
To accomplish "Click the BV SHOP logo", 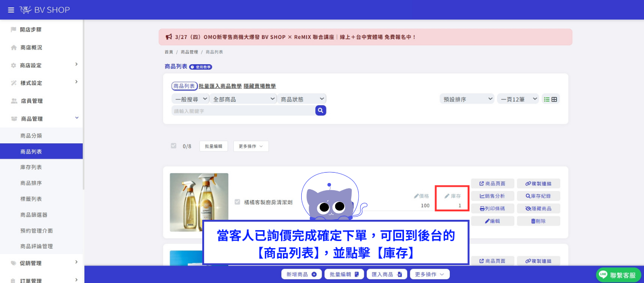I will [x=45, y=10].
